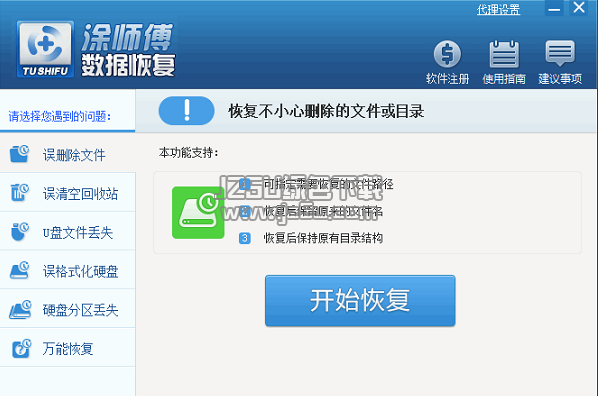The image size is (598, 396).
Task: Click the 误格式化硬盘 disk icon
Action: pos(19,270)
